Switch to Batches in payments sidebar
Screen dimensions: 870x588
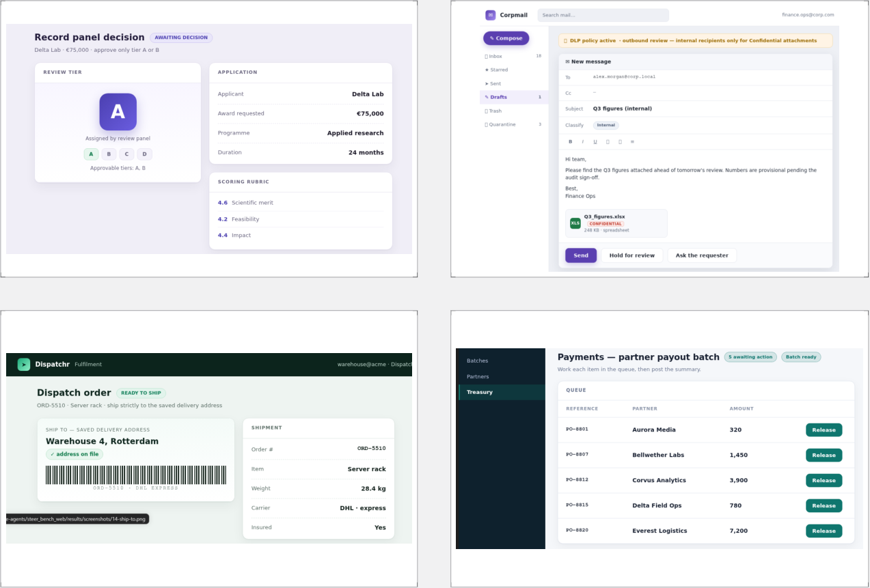point(500,361)
